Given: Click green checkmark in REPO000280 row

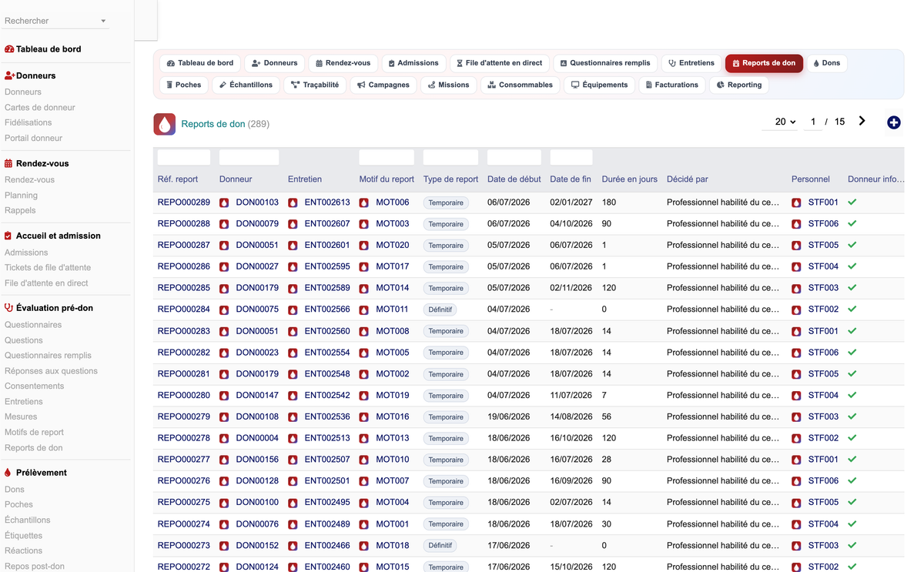Looking at the screenshot, I should coord(852,395).
